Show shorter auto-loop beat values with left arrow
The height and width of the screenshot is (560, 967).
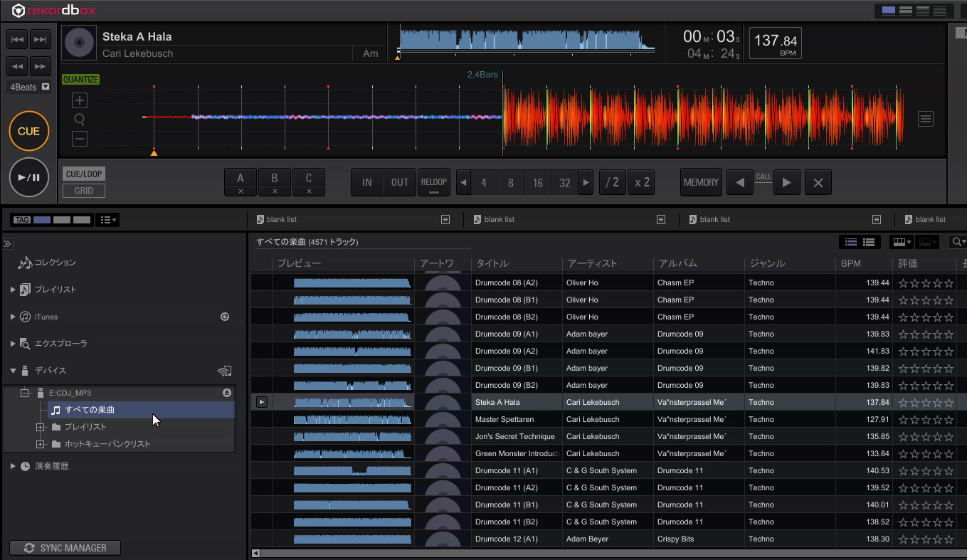(x=463, y=183)
